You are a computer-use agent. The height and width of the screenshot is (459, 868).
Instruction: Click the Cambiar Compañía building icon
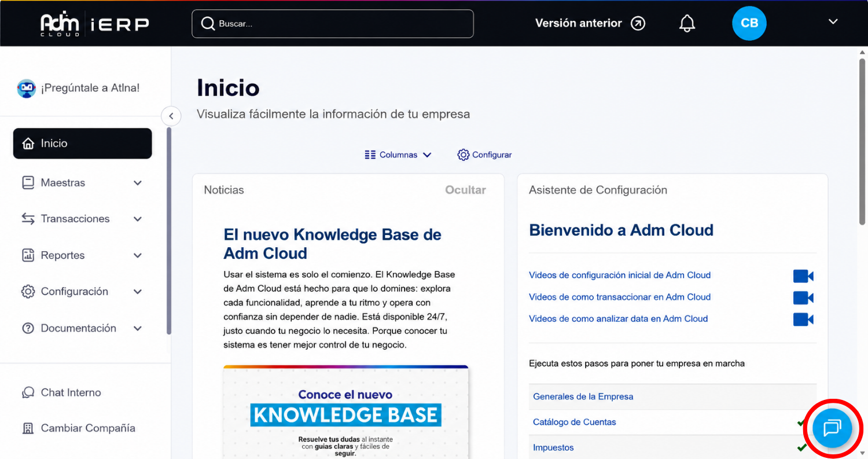coord(28,428)
